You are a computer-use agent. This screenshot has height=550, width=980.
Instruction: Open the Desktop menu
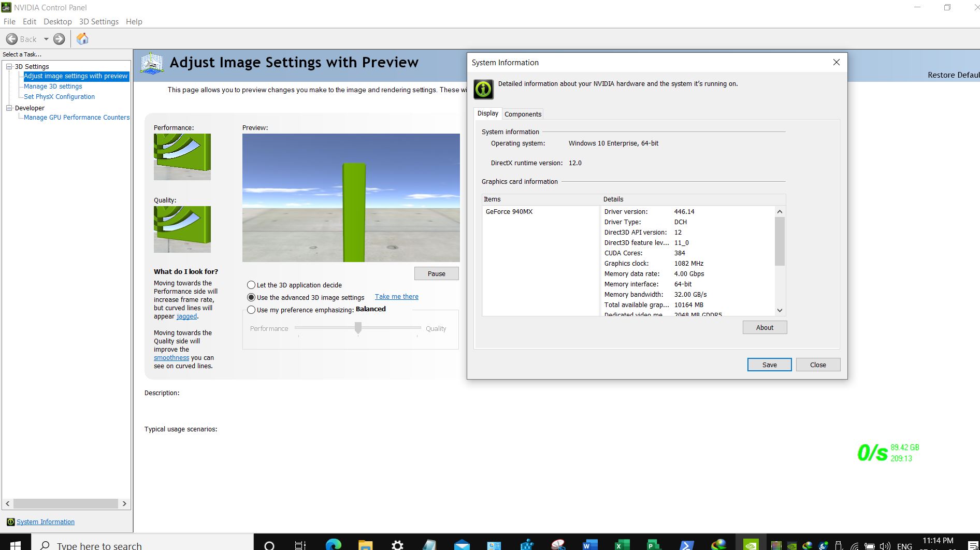point(57,22)
